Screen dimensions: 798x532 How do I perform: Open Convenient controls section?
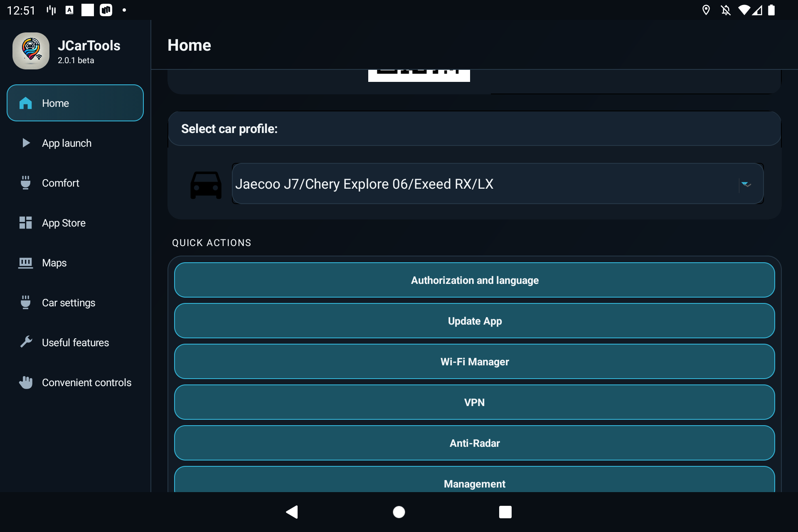coord(75,382)
